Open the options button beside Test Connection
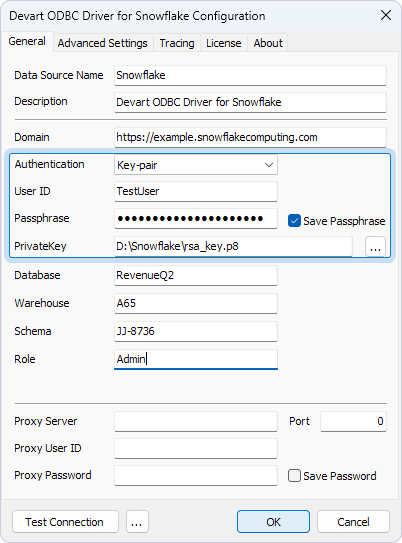402x543 pixels. [x=137, y=522]
